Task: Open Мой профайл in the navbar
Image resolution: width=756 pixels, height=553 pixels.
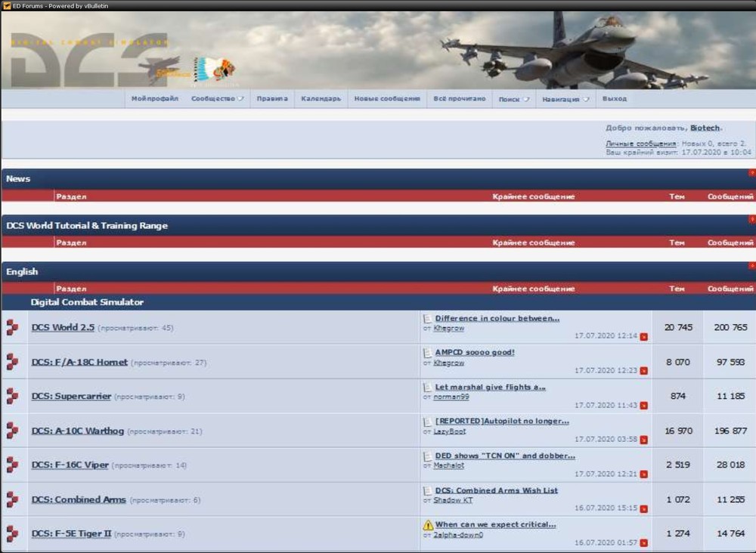Action: pos(155,99)
